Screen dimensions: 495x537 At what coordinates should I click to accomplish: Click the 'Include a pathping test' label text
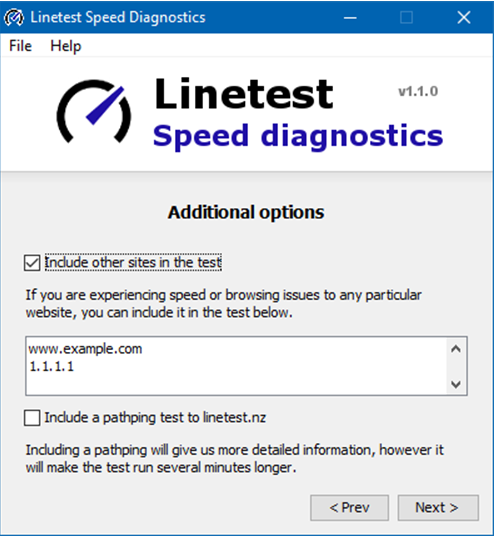[155, 418]
